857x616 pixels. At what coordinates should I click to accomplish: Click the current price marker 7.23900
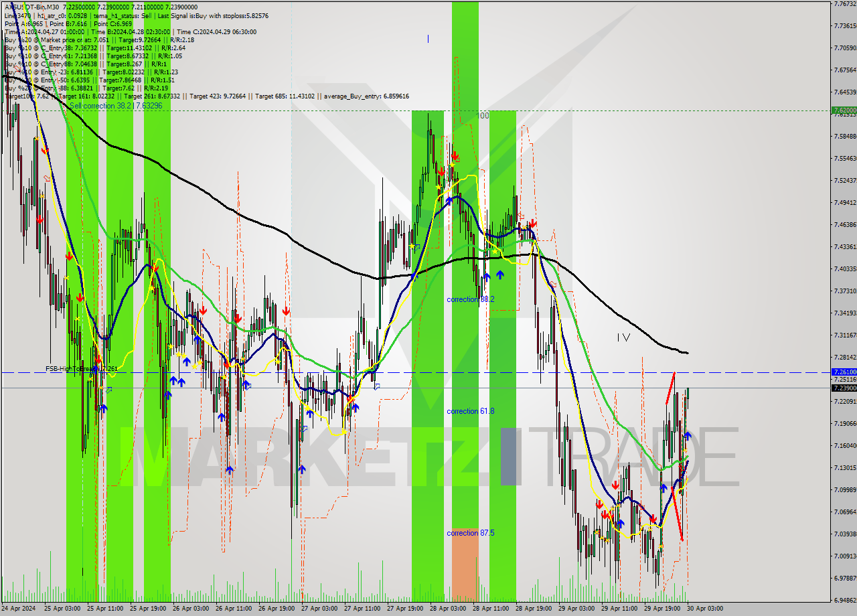click(844, 388)
